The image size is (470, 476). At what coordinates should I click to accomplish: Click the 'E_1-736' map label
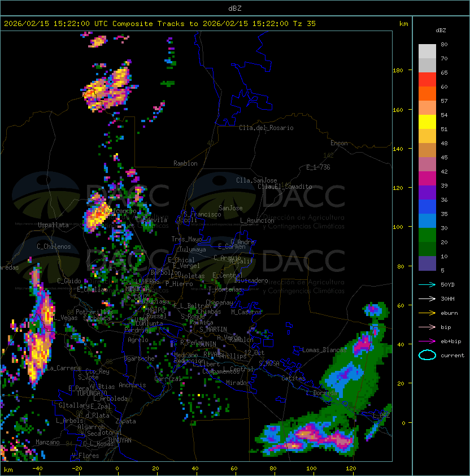click(x=318, y=167)
